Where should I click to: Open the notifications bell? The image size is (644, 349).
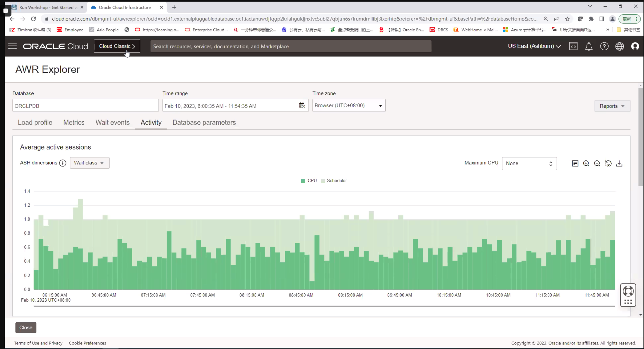coord(589,46)
